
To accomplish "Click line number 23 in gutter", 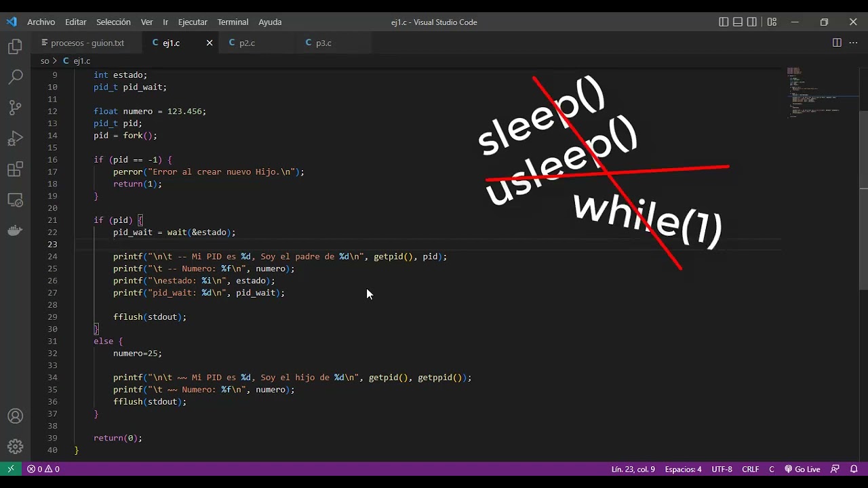I will [53, 244].
